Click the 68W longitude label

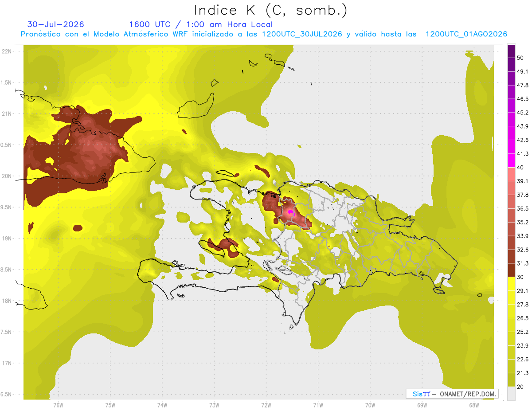[x=474, y=405]
